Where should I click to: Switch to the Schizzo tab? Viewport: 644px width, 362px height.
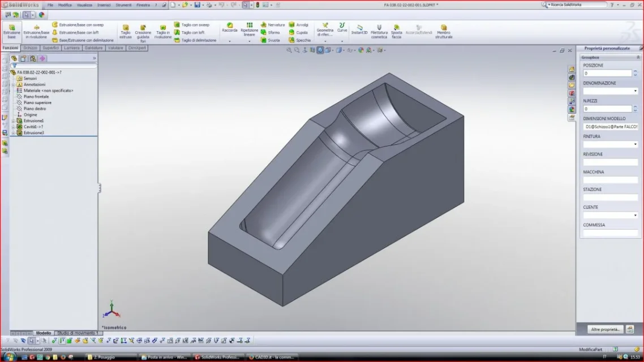[x=31, y=48]
